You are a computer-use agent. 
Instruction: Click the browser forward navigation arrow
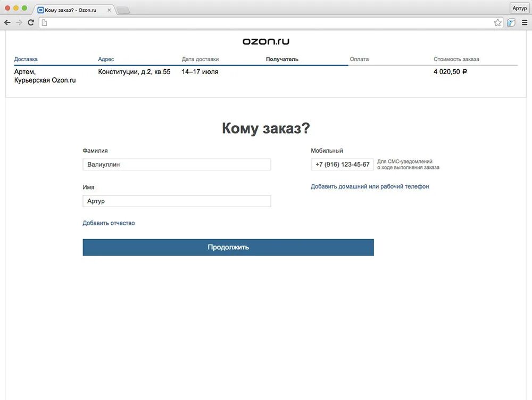point(19,22)
